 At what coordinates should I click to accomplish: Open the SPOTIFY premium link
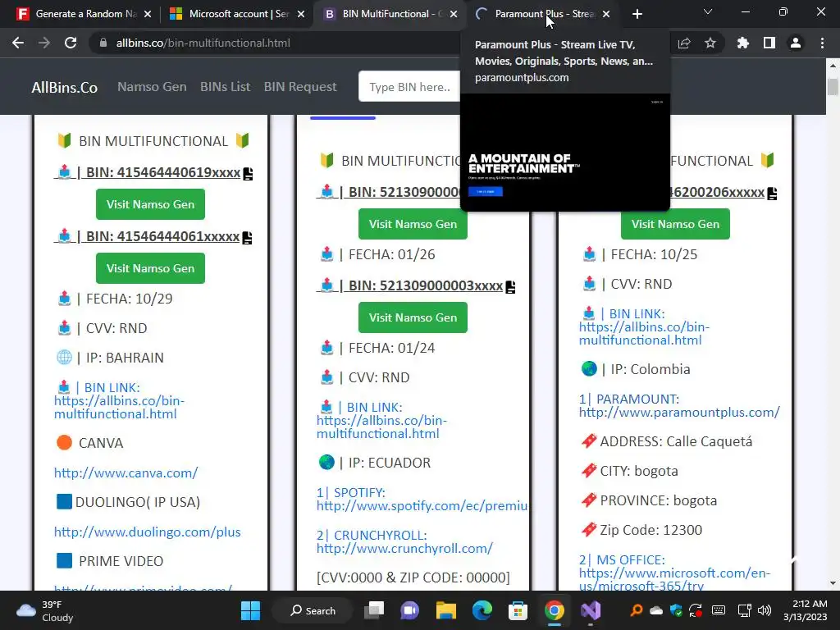tap(422, 500)
